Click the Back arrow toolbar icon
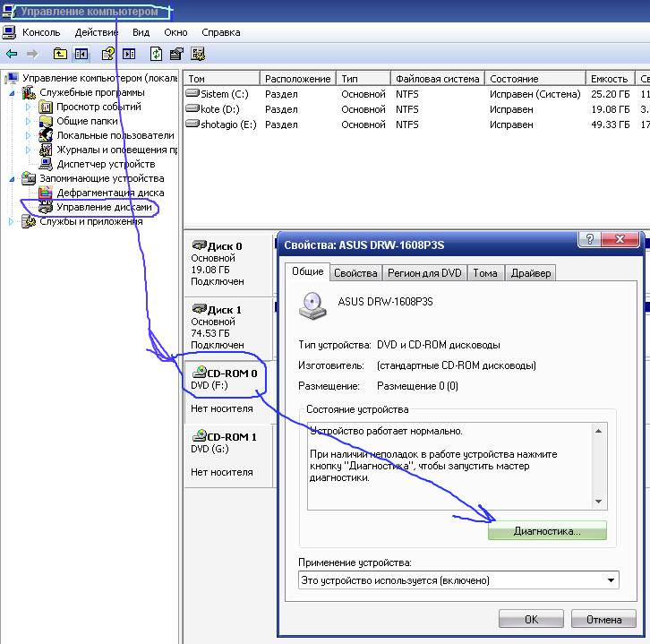 tap(12, 54)
